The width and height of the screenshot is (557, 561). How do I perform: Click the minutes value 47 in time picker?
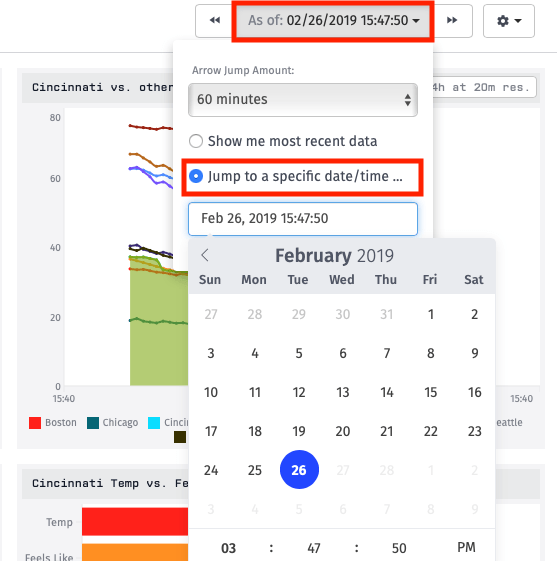[314, 548]
